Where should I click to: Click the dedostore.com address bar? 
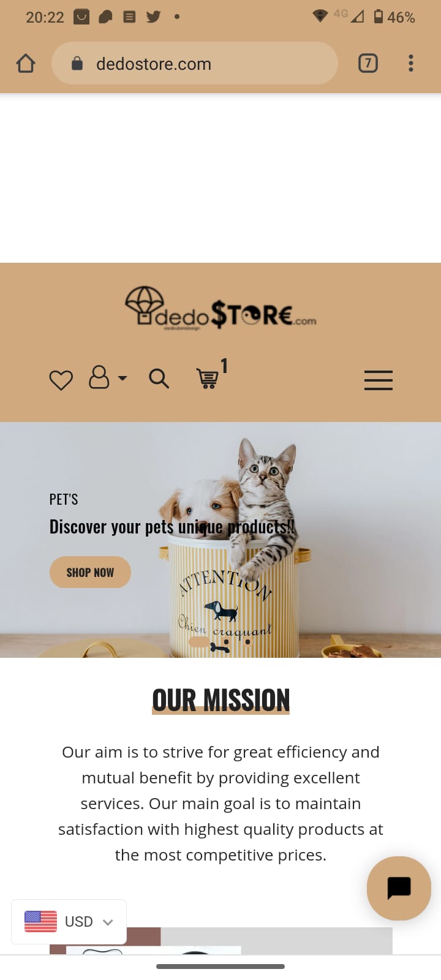click(x=195, y=63)
